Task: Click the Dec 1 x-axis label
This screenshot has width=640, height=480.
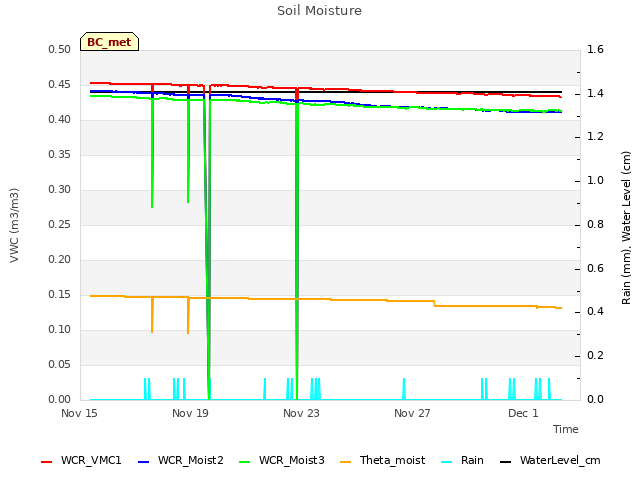Action: point(523,413)
